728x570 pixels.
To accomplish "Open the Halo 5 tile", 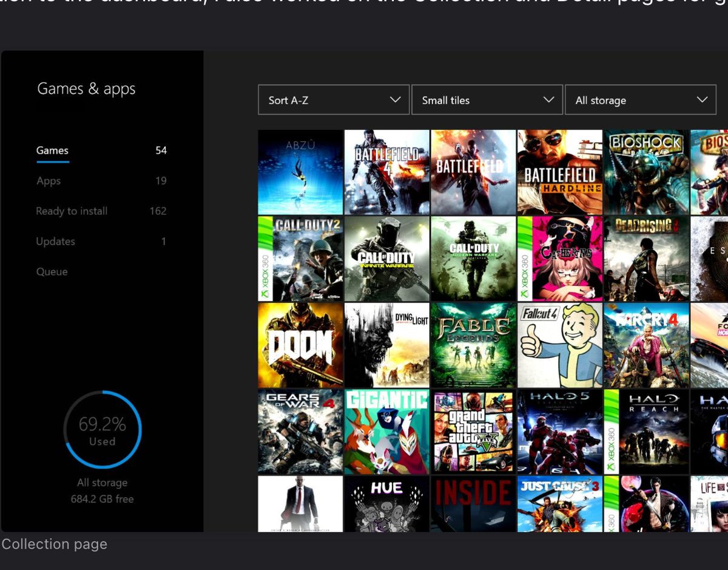I will (560, 432).
